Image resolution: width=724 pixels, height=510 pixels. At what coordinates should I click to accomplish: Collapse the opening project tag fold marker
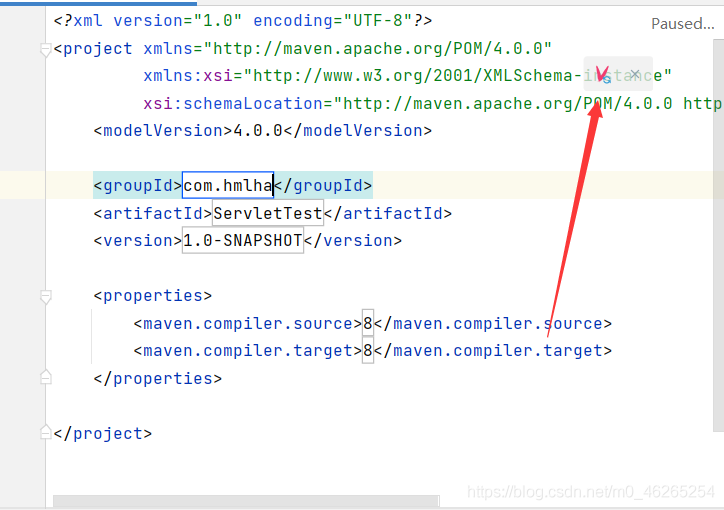click(x=45, y=49)
